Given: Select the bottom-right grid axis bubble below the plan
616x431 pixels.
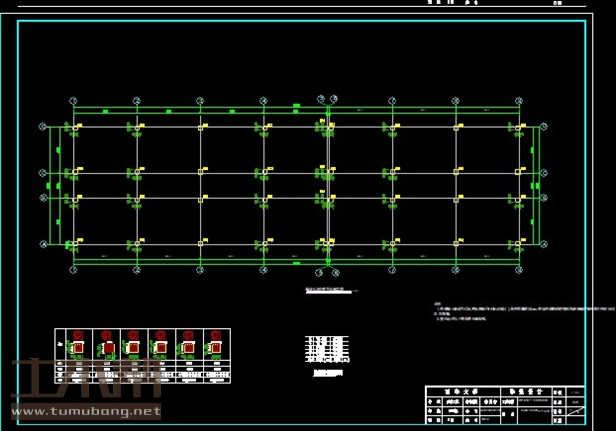Looking at the screenshot, I should click(x=519, y=269).
